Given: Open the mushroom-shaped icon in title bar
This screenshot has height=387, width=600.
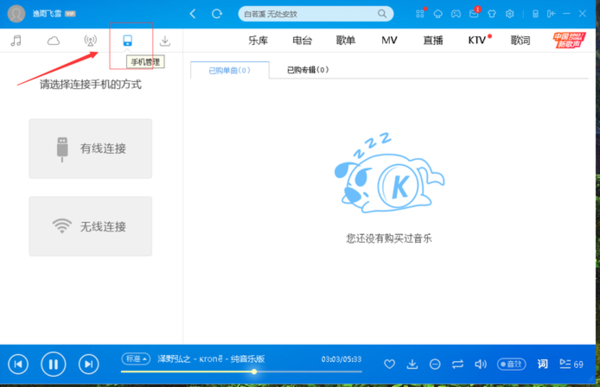Looking at the screenshot, I should [x=438, y=14].
